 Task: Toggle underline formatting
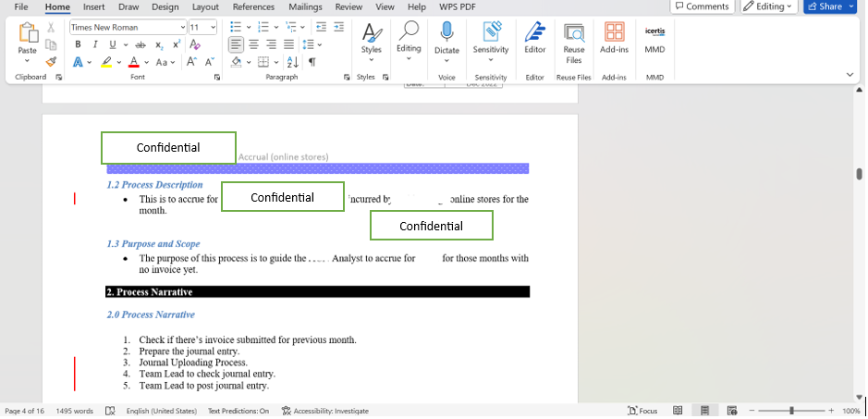113,44
